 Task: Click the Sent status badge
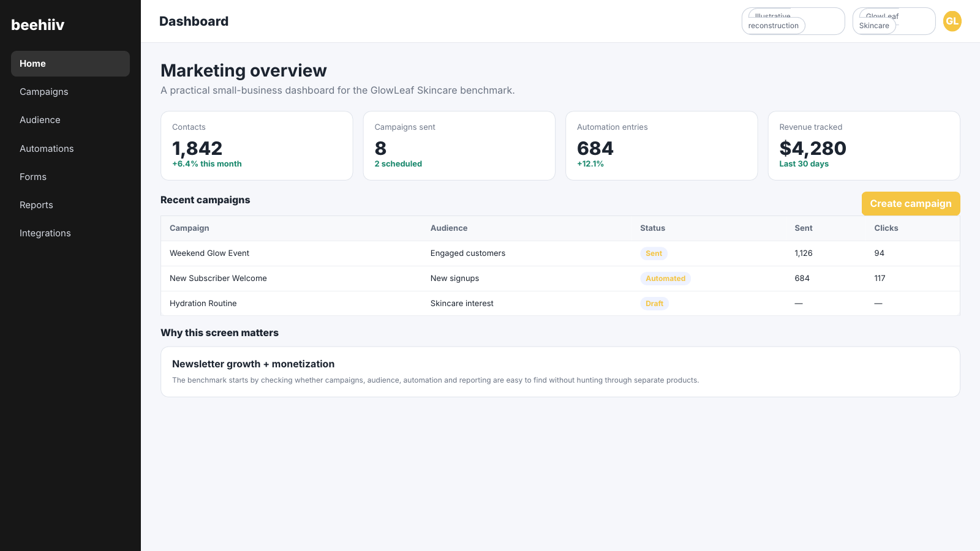(x=654, y=253)
